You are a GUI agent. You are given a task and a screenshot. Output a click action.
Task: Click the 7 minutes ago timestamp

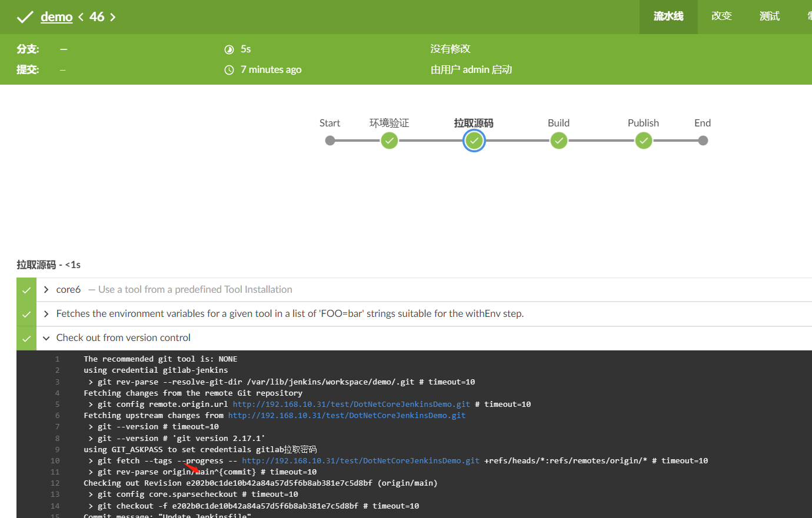coord(271,69)
